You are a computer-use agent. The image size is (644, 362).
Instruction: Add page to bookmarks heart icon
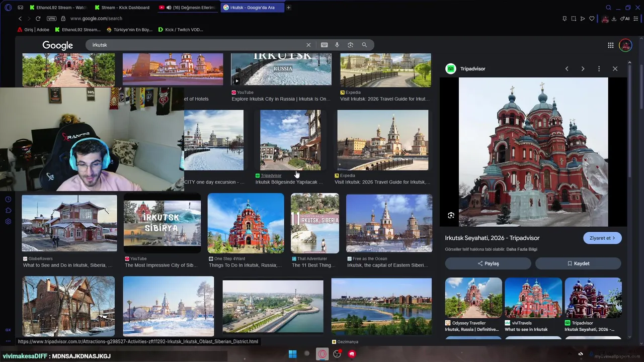click(592, 19)
